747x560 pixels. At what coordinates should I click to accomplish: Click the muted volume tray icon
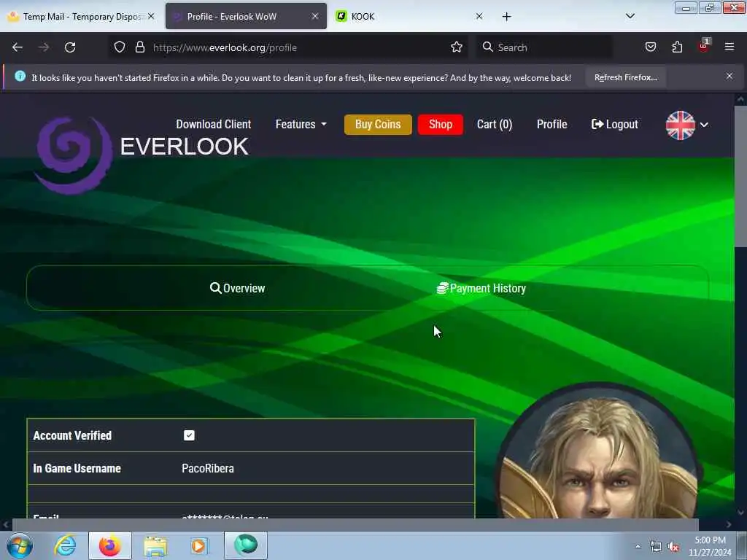pyautogui.click(x=673, y=547)
